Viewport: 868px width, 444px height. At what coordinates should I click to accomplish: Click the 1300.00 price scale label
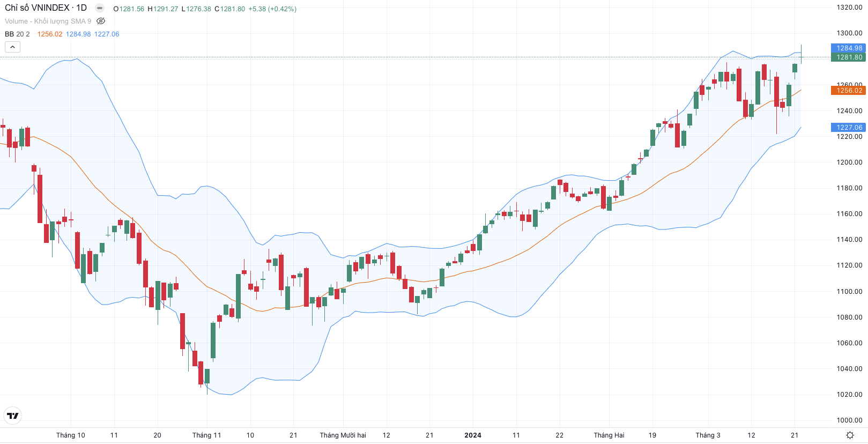click(849, 33)
